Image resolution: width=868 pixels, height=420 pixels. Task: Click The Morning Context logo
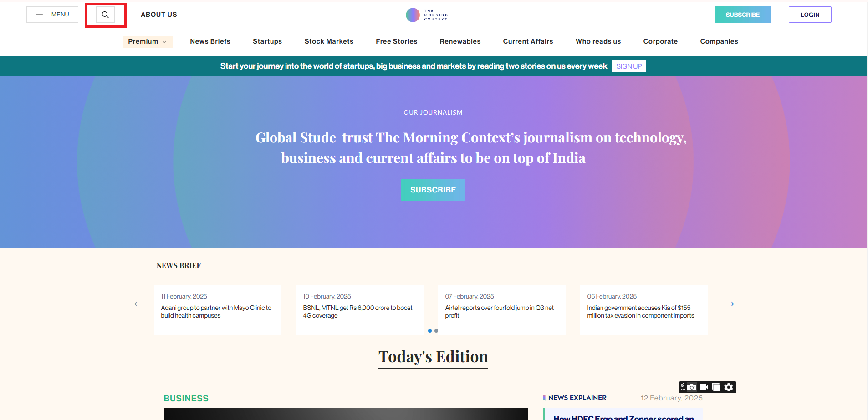(x=427, y=15)
